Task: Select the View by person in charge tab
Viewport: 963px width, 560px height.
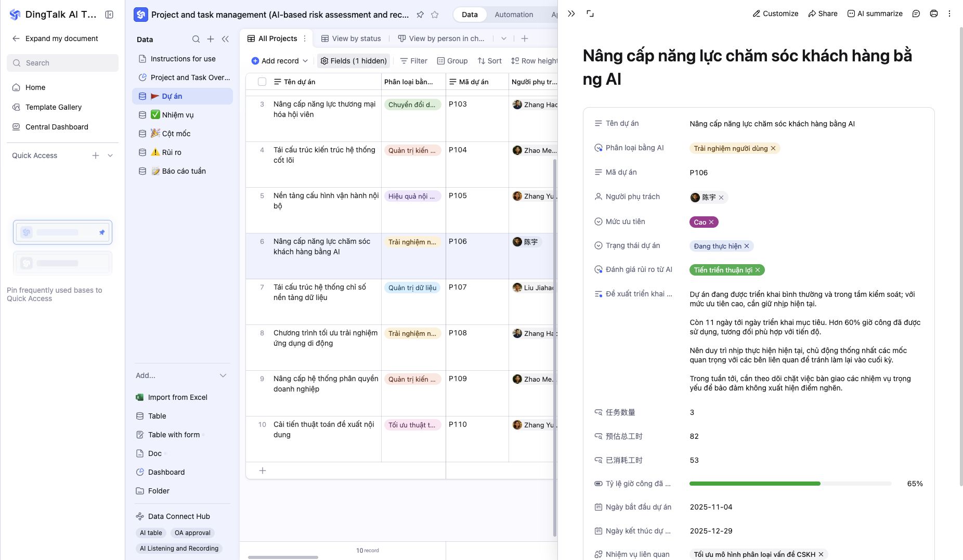Action: pyautogui.click(x=441, y=38)
